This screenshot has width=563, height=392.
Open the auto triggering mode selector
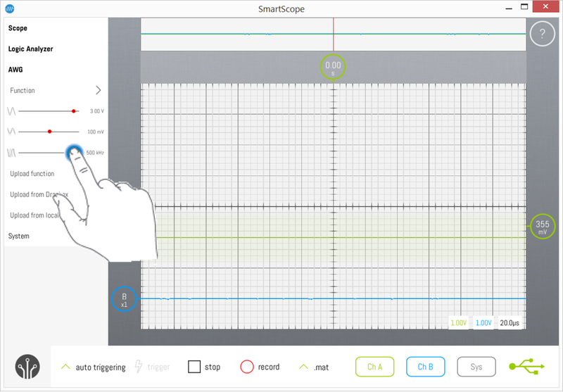[93, 367]
